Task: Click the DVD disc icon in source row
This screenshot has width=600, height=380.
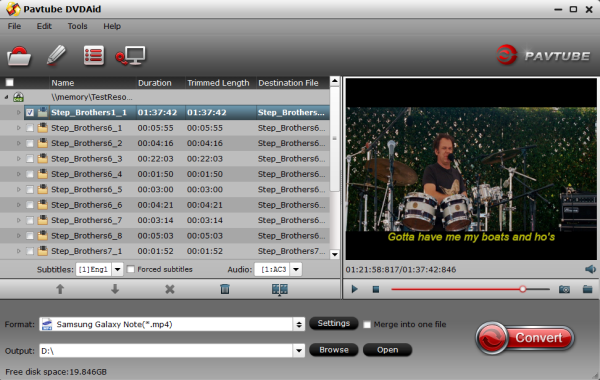Action: pyautogui.click(x=18, y=97)
